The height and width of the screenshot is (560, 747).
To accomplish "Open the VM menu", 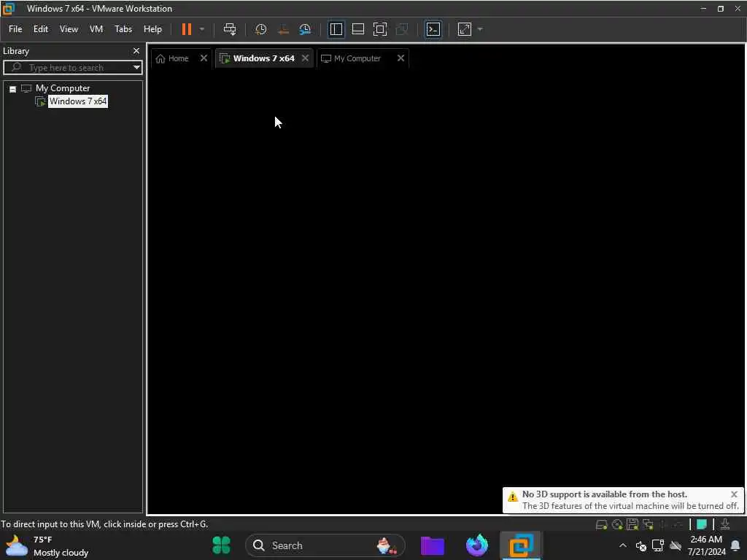I will coord(96,29).
